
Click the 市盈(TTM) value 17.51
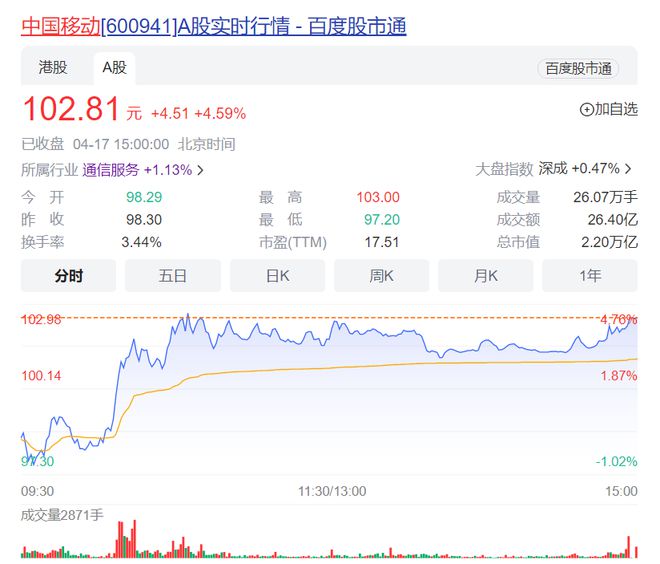[x=382, y=242]
